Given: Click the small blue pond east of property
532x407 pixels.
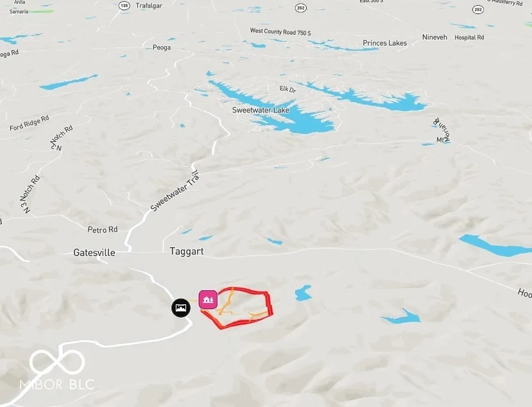Looking at the screenshot, I should (303, 293).
